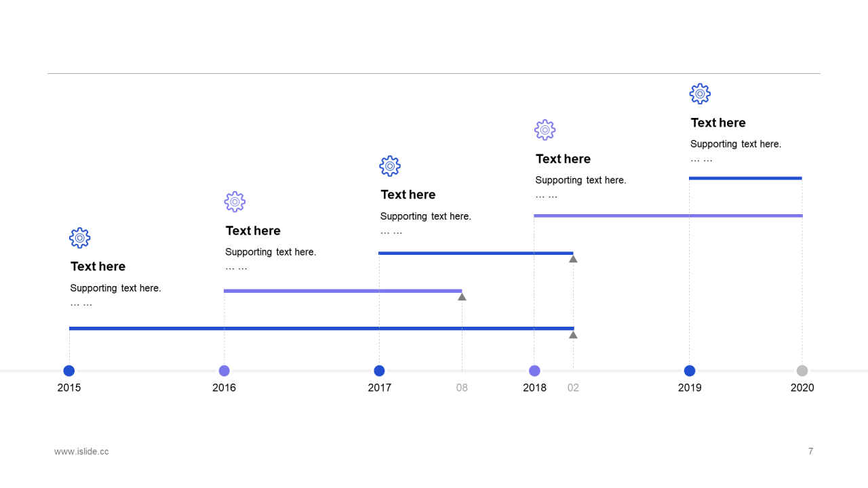Select the 2018 purple timeline dot
Viewport: 868px width, 488px height.
coord(534,371)
